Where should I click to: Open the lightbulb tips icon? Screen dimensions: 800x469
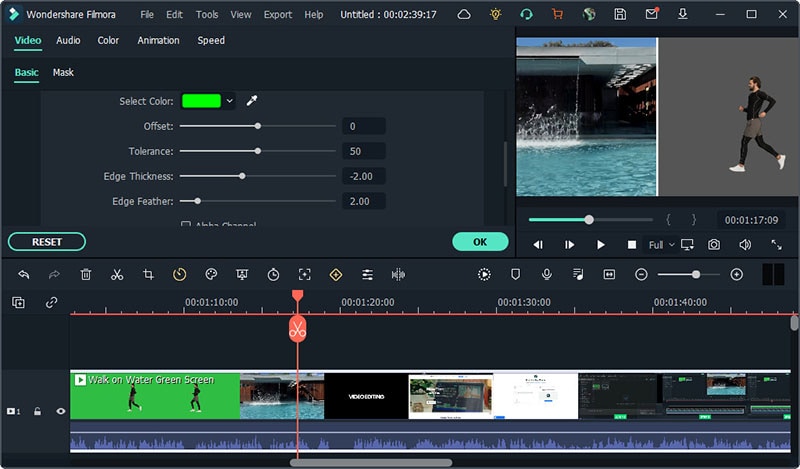pos(495,14)
